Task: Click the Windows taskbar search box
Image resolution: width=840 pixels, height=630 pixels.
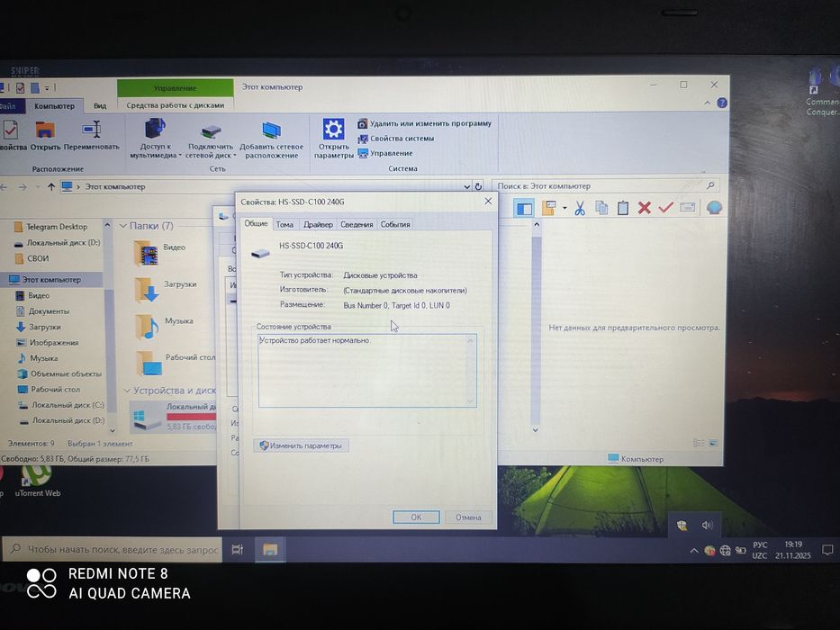Action: pyautogui.click(x=113, y=550)
